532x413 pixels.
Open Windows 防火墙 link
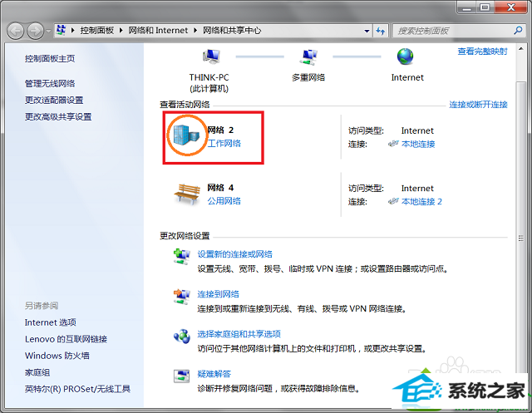tap(57, 356)
